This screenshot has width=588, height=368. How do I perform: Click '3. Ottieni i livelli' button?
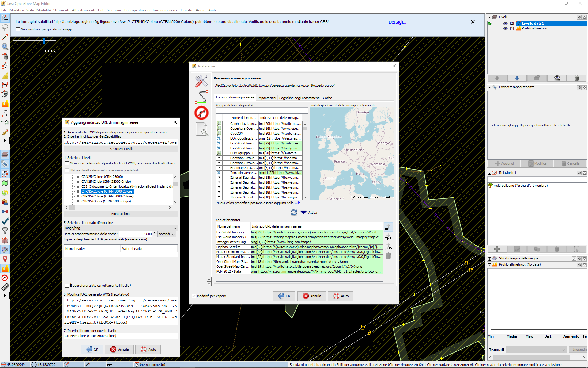[121, 149]
